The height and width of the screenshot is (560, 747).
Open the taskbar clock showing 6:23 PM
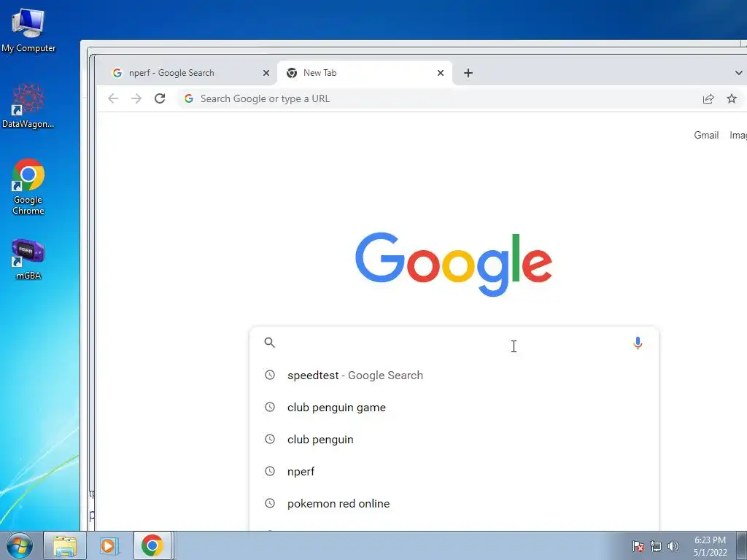click(x=710, y=546)
